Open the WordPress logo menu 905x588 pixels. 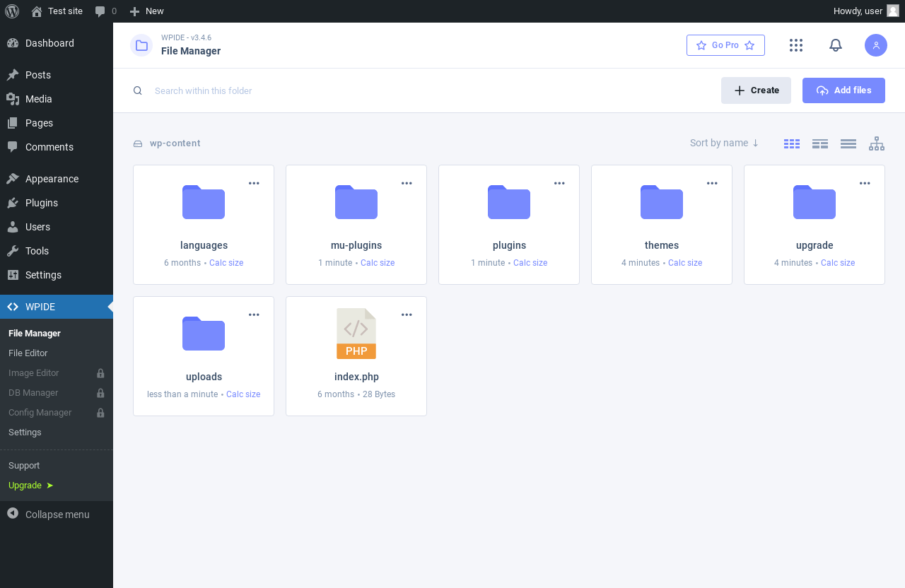[x=12, y=11]
